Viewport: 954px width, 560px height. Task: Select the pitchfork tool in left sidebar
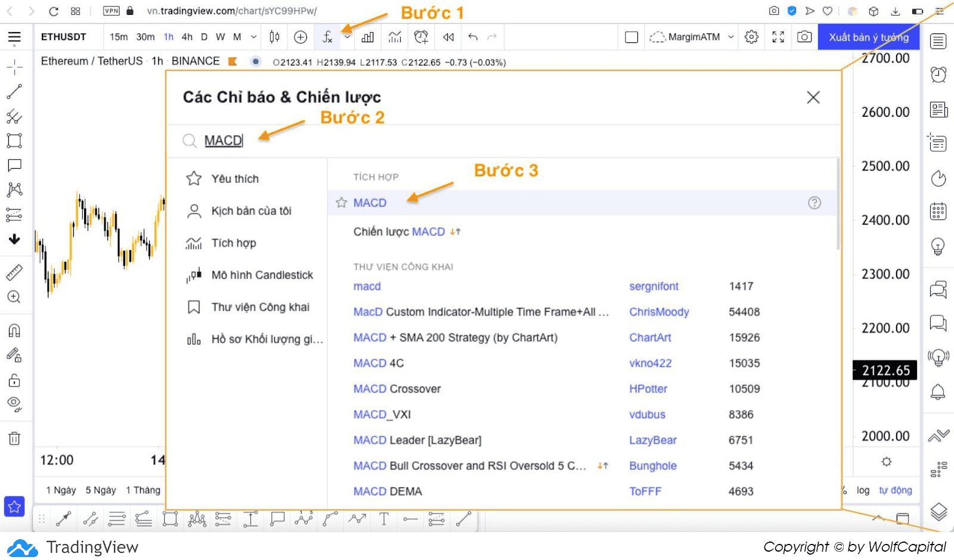click(x=14, y=116)
